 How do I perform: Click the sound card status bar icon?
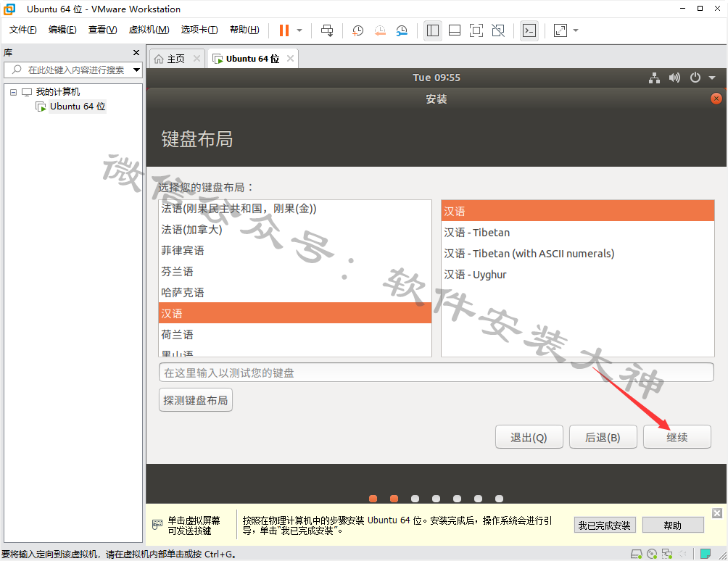682,554
